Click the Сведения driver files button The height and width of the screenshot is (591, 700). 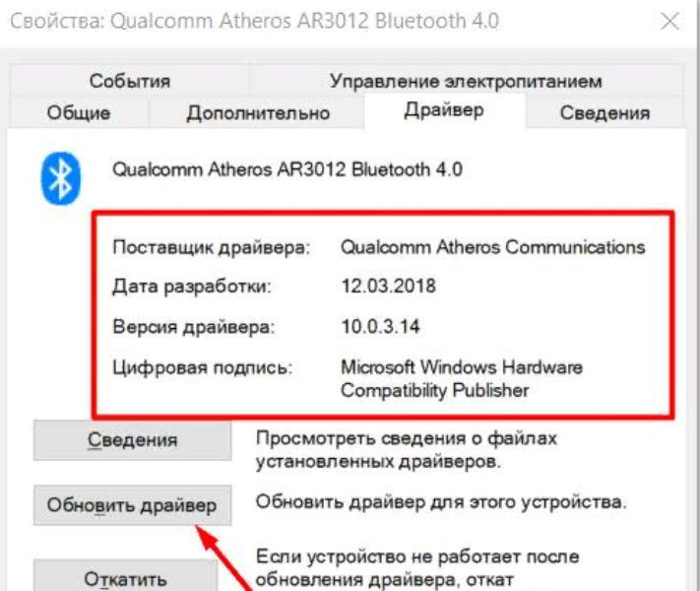(x=133, y=440)
